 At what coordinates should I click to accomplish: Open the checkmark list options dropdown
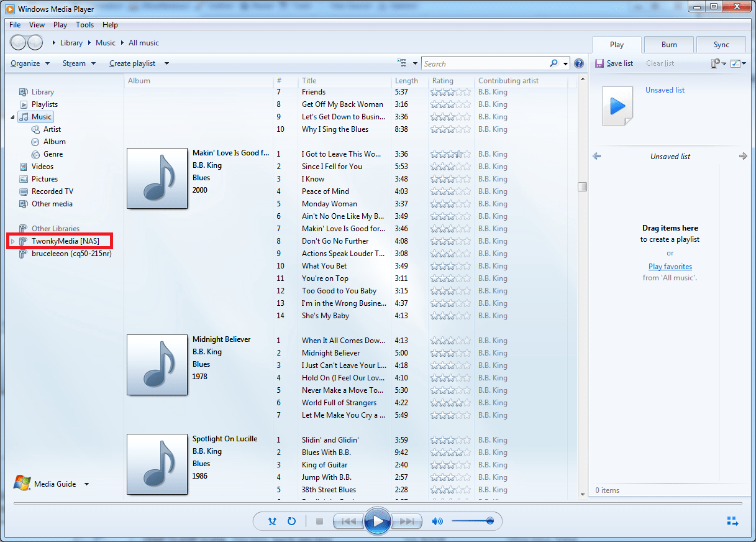(x=738, y=63)
